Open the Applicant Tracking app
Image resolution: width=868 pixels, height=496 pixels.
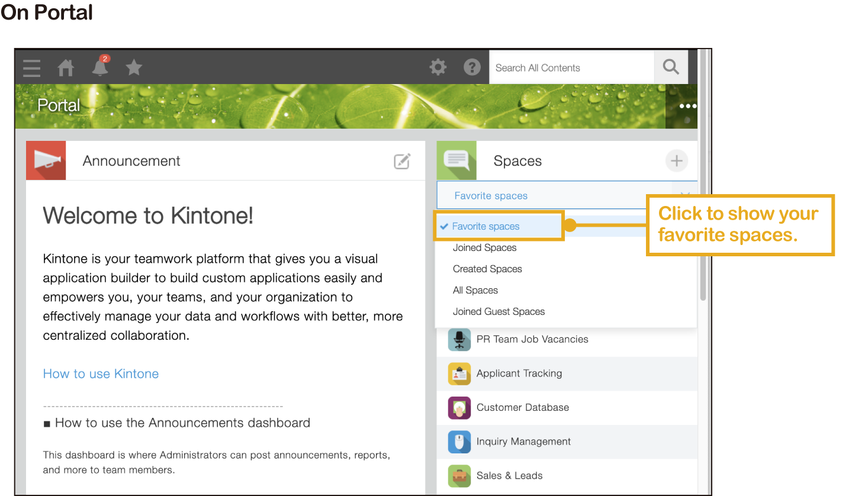[519, 373]
